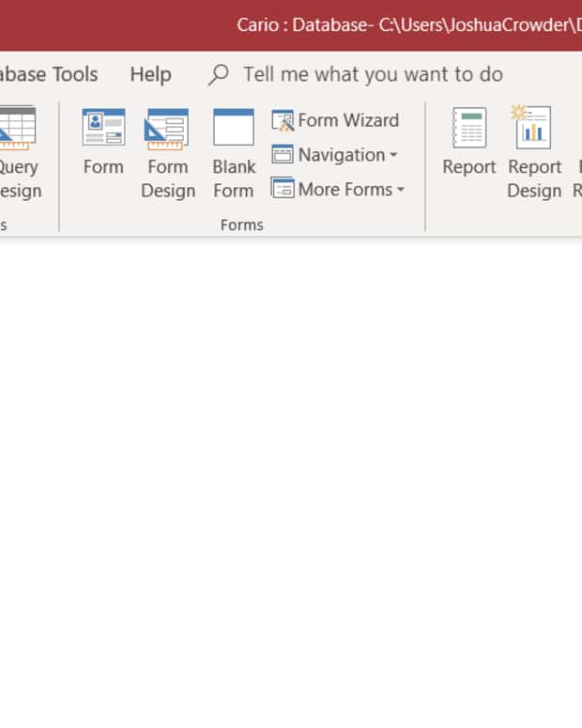
Task: Click the Report notebook icon
Action: coord(468,128)
